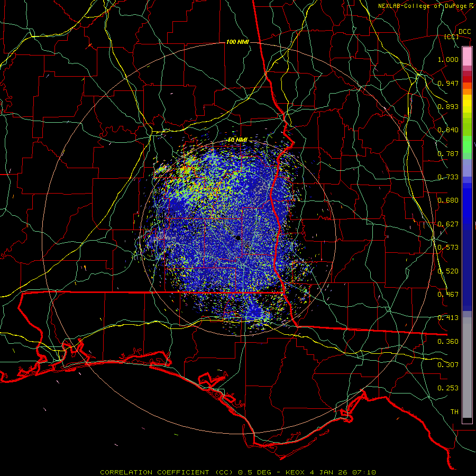This screenshot has height=476, width=476.
Task: Click the 0.253 legend value
Action: 448,388
